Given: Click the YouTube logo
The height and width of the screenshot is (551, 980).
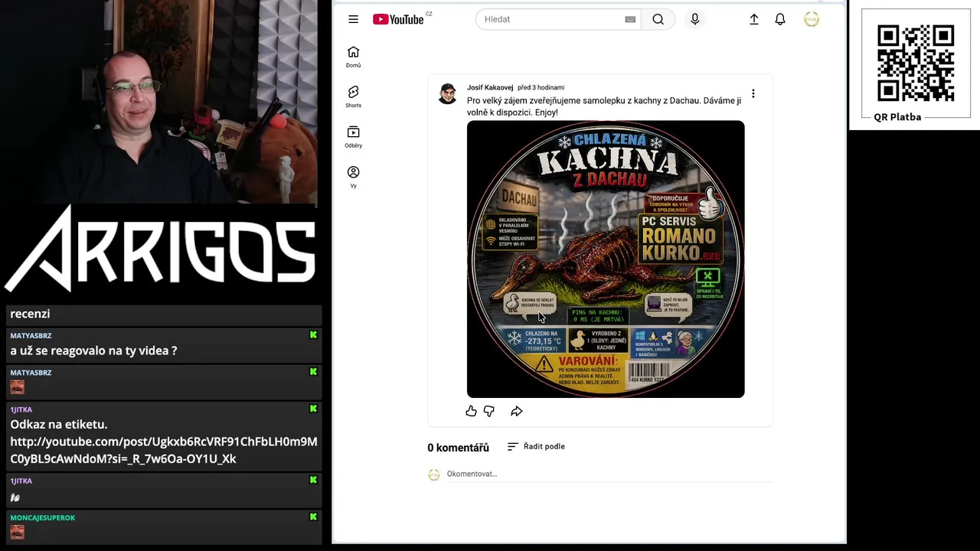Looking at the screenshot, I should pos(398,19).
